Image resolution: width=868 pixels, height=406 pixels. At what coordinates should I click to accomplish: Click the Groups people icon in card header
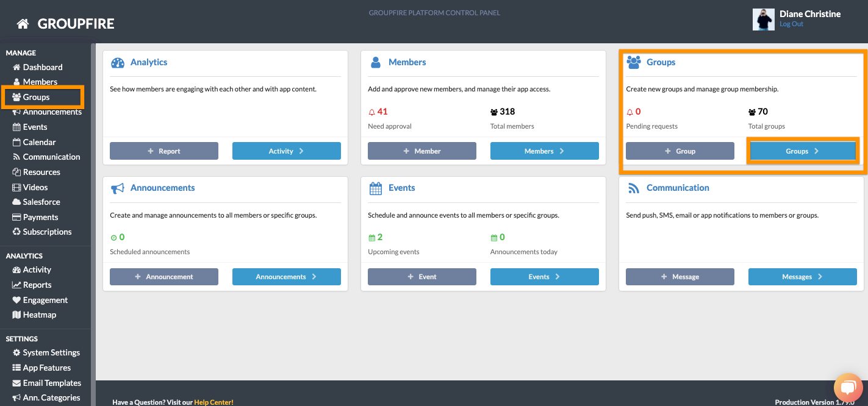(634, 62)
